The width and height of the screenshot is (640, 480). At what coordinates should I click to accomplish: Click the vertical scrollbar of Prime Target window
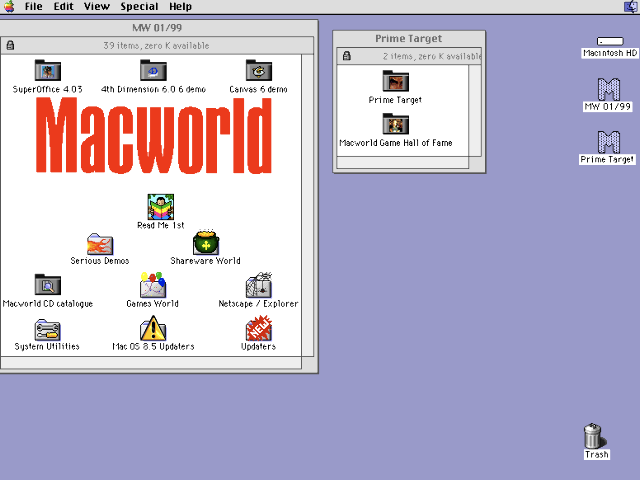[x=475, y=110]
